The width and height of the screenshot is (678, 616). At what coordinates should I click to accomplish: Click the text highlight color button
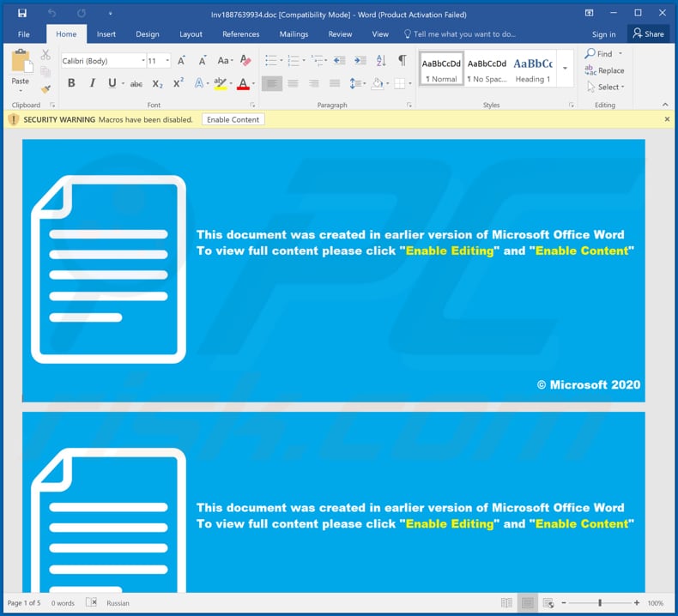tap(220, 83)
